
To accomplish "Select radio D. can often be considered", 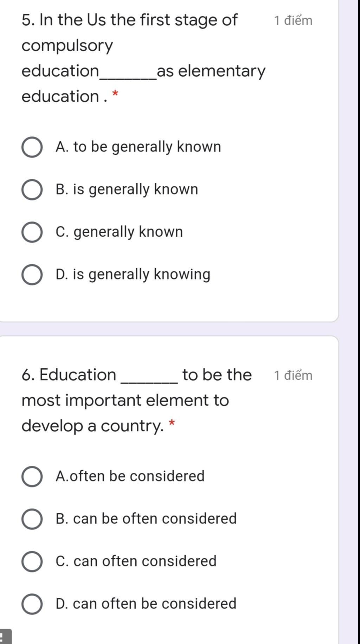I will pyautogui.click(x=32, y=604).
